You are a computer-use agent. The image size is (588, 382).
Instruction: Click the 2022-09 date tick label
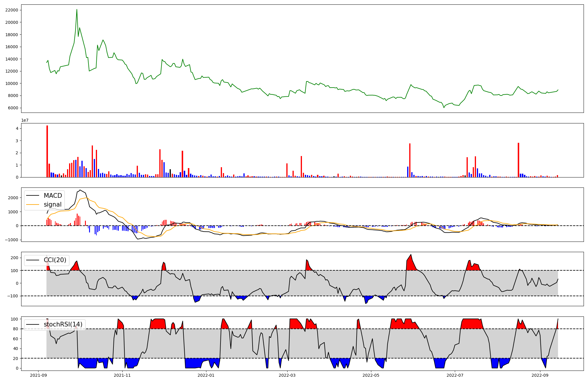pos(540,375)
